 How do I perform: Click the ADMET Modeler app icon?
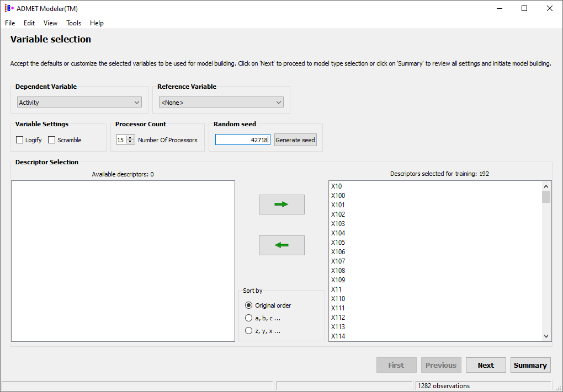[9, 8]
